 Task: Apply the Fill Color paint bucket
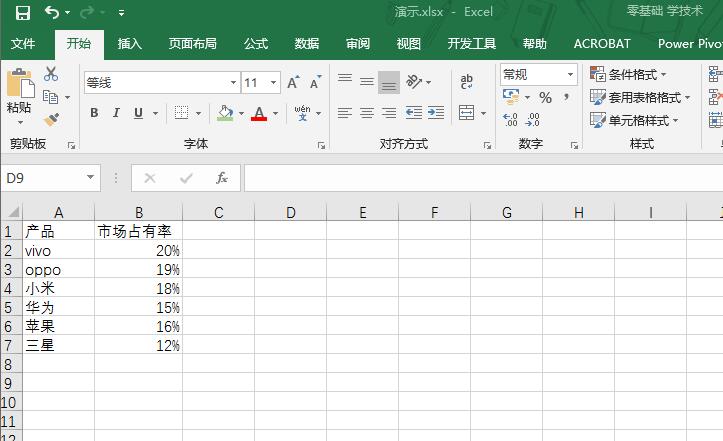[x=225, y=113]
